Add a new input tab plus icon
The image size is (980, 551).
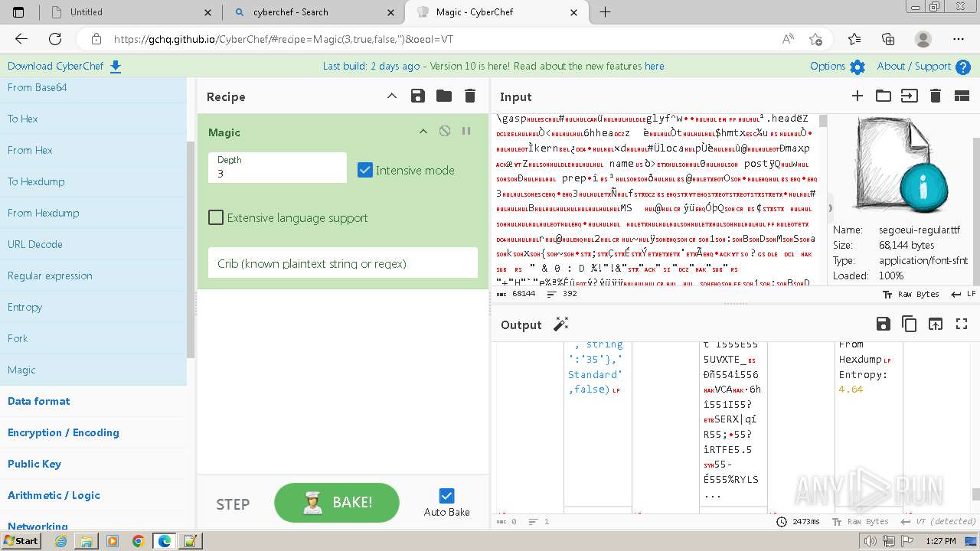tap(857, 96)
